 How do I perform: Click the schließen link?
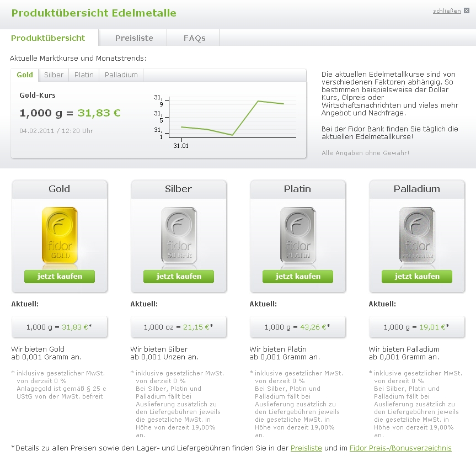pos(447,10)
